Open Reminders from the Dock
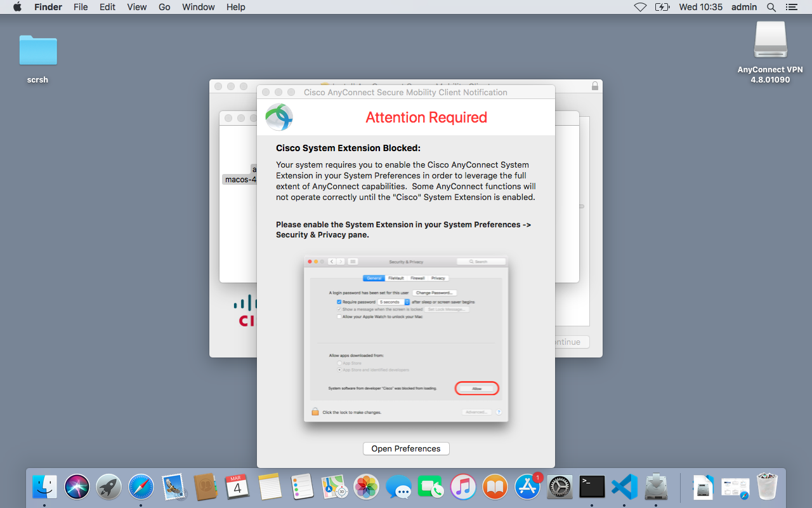Viewport: 812px width, 508px height. (x=302, y=487)
